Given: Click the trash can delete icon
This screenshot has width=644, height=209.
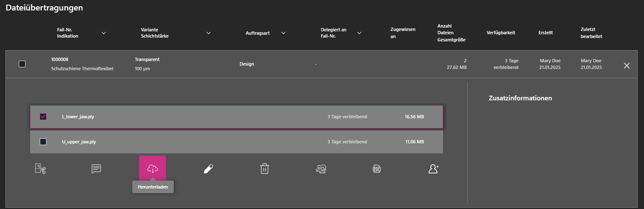Looking at the screenshot, I should [x=265, y=168].
